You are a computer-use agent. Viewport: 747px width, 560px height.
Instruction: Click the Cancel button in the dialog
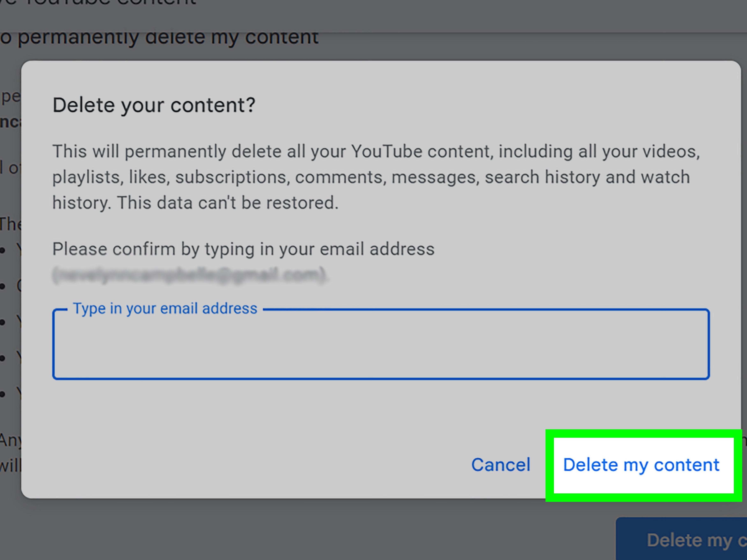tap(501, 465)
